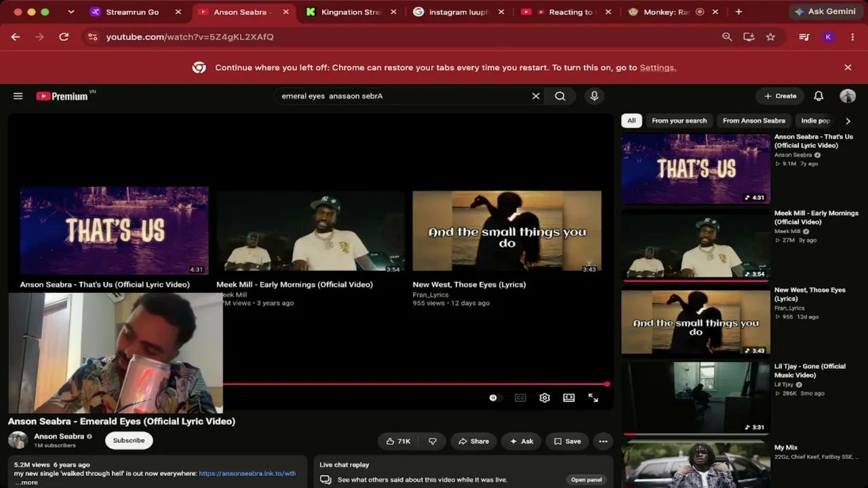The width and height of the screenshot is (868, 488).
Task: Close the Streamrun Go tab
Action: tap(178, 12)
